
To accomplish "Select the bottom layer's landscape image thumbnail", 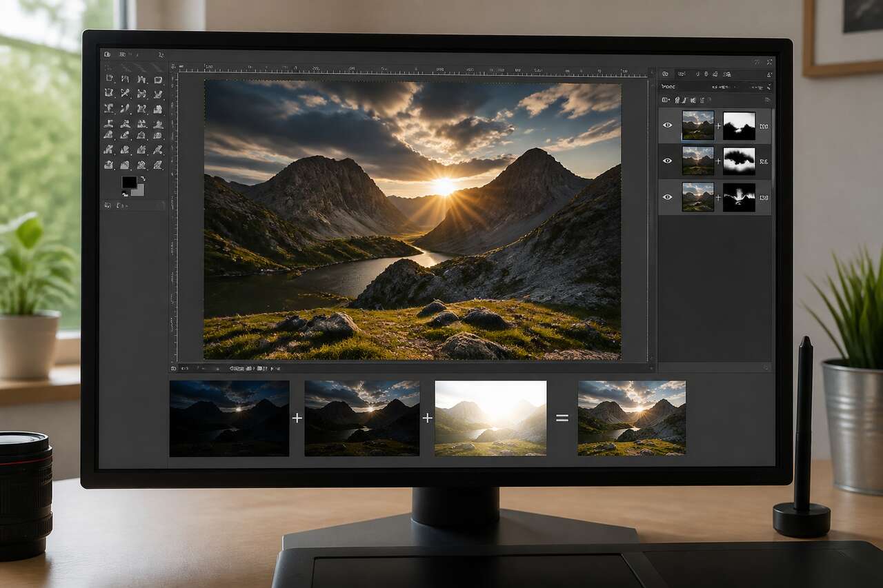I will click(698, 197).
